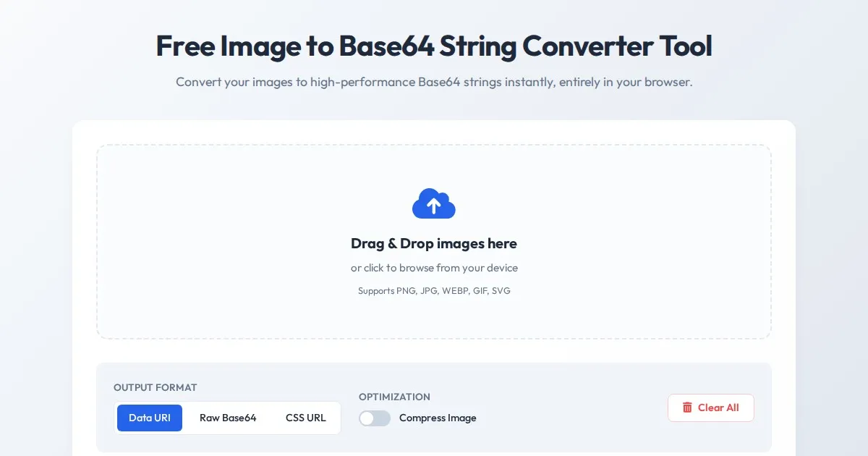This screenshot has width=868, height=456.
Task: Choose the CSS URL output format
Action: pos(305,418)
